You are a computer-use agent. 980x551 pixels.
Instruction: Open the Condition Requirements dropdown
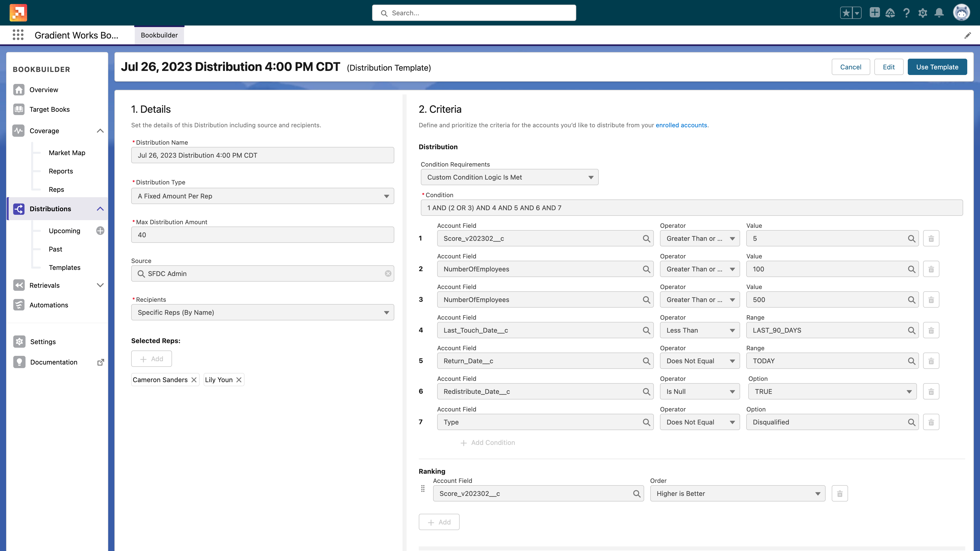coord(508,177)
